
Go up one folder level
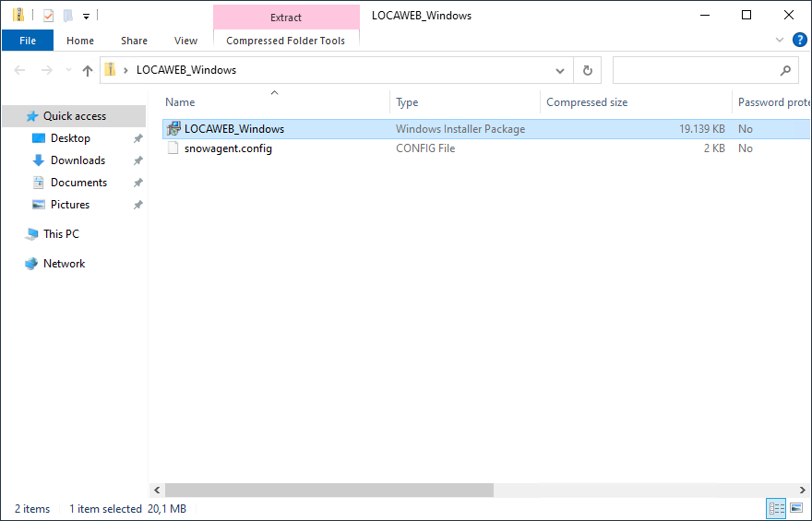88,70
